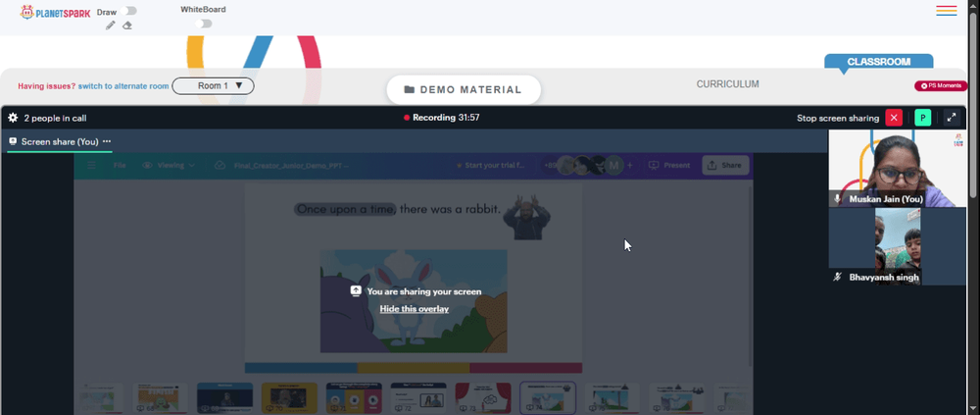Screen dimensions: 980x415
Task: Click the Canva cloud save status icon
Action: coord(220,165)
